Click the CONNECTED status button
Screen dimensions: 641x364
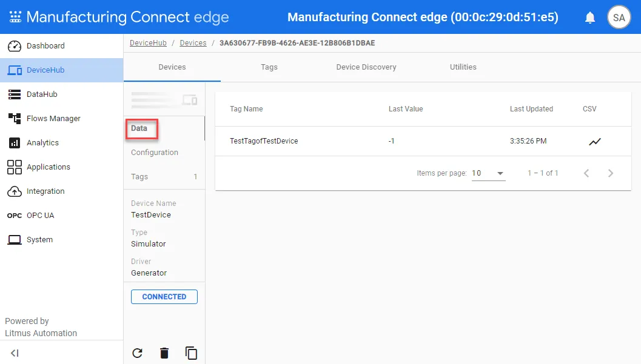(164, 297)
